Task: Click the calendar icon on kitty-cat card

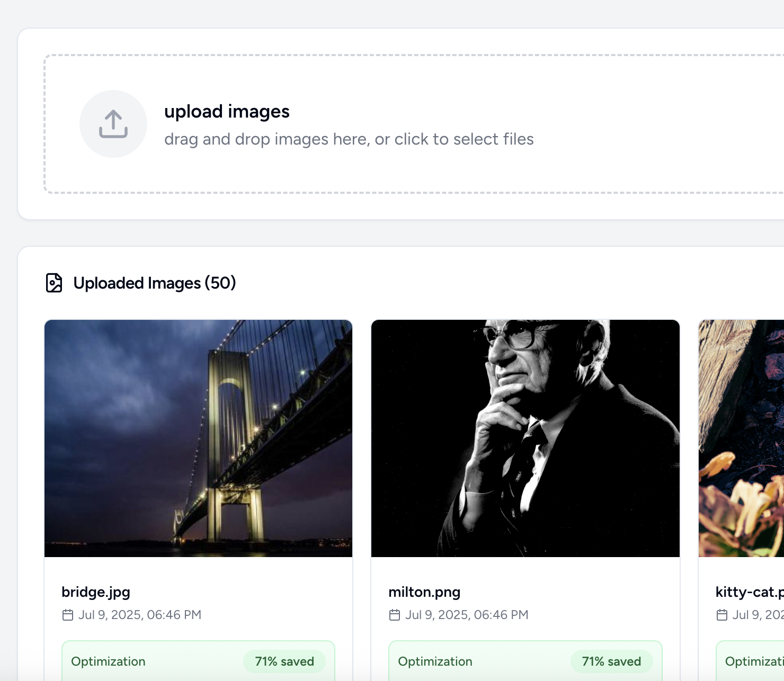Action: pyautogui.click(x=721, y=615)
